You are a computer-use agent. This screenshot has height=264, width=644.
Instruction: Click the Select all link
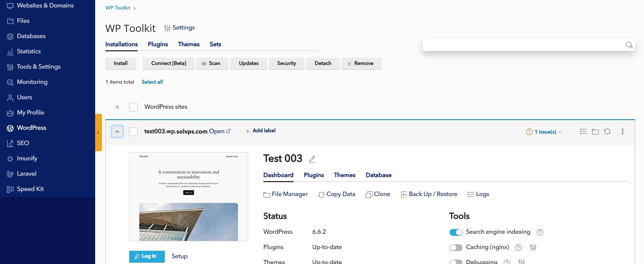pos(152,82)
